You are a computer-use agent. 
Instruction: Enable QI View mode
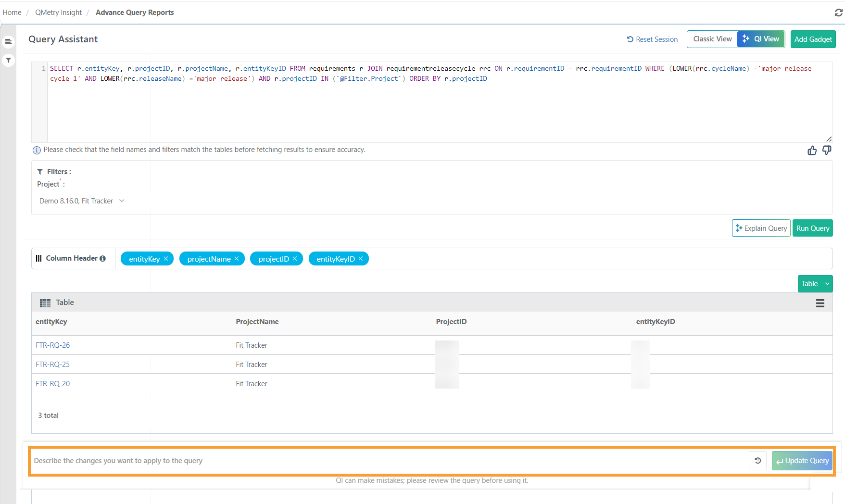point(760,39)
